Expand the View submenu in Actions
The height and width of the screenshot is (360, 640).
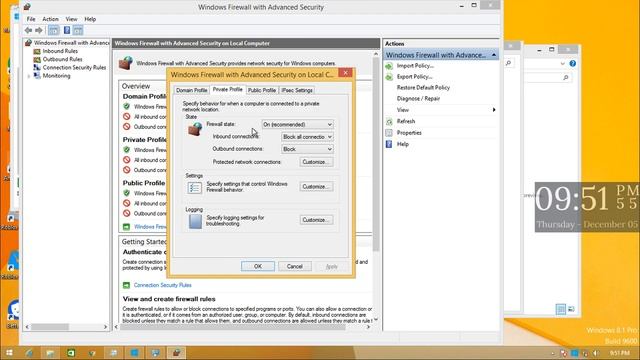tap(441, 110)
